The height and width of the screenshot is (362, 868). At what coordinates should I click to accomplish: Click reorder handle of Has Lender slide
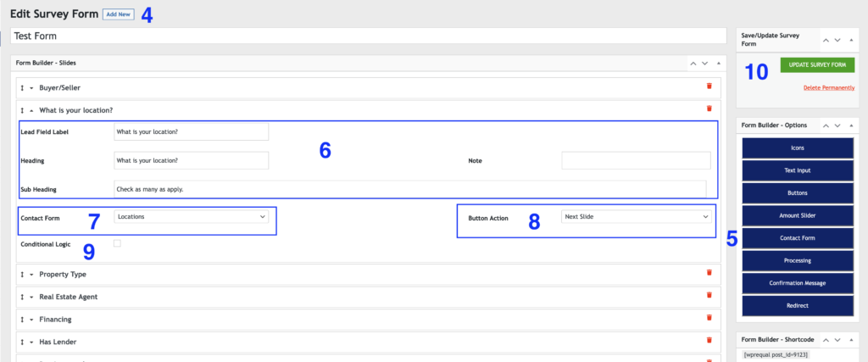click(x=23, y=343)
